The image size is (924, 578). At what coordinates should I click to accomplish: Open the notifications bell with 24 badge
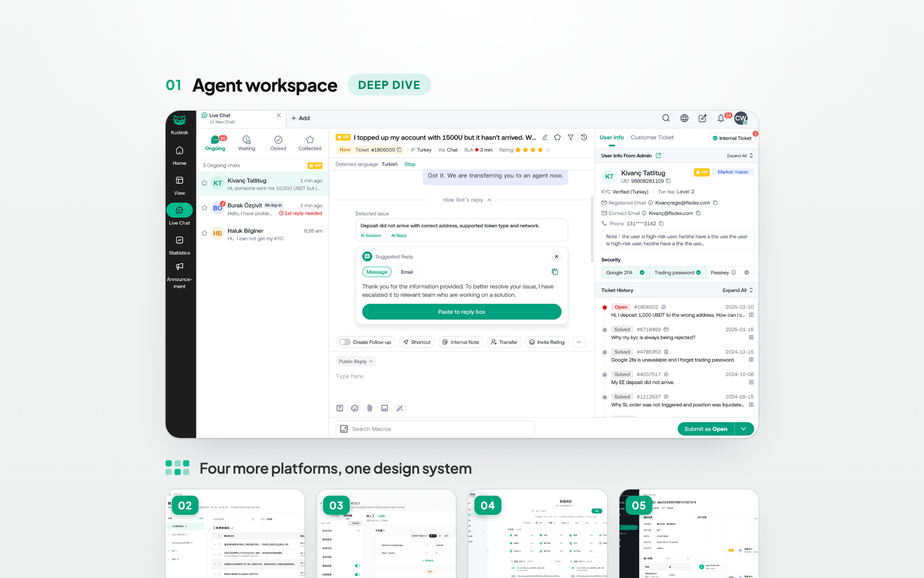point(721,118)
